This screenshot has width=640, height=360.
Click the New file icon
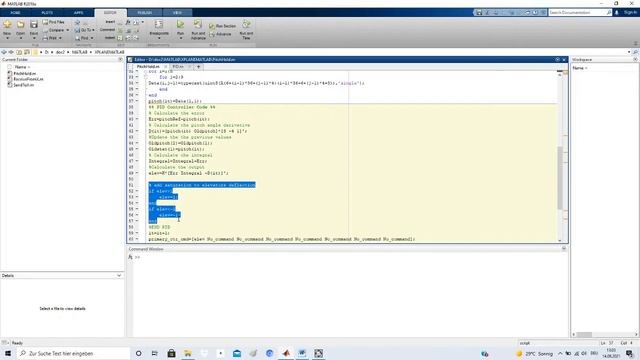[x=7, y=25]
